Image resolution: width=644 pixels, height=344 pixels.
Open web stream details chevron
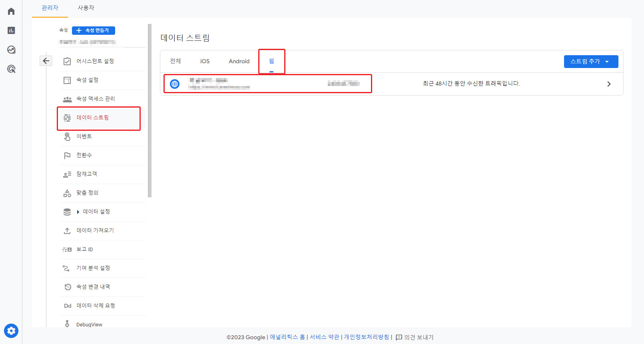(609, 84)
